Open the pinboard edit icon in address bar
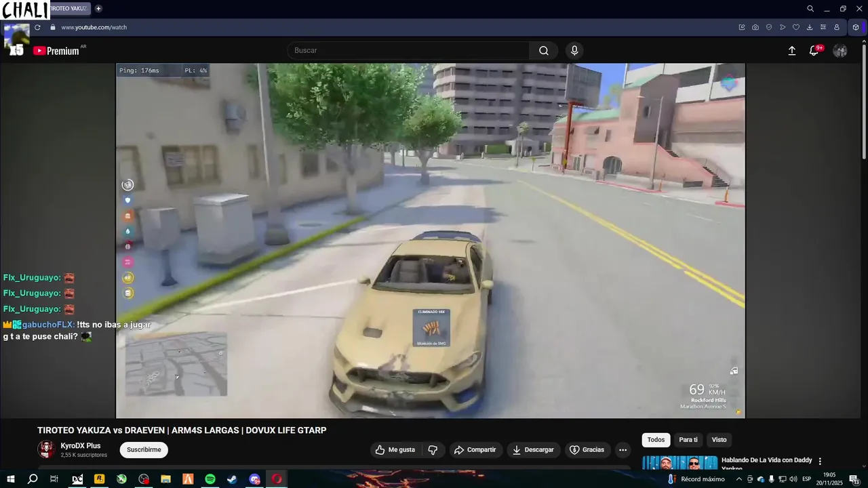The width and height of the screenshot is (868, 488). [742, 27]
